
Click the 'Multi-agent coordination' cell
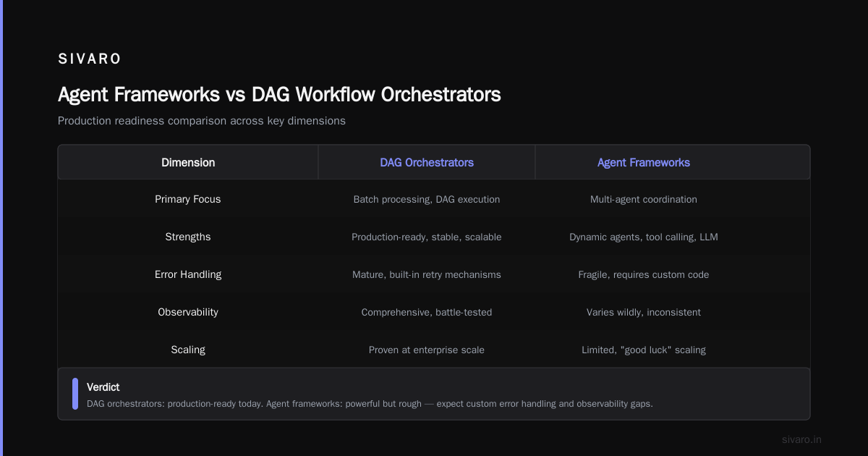(x=644, y=199)
